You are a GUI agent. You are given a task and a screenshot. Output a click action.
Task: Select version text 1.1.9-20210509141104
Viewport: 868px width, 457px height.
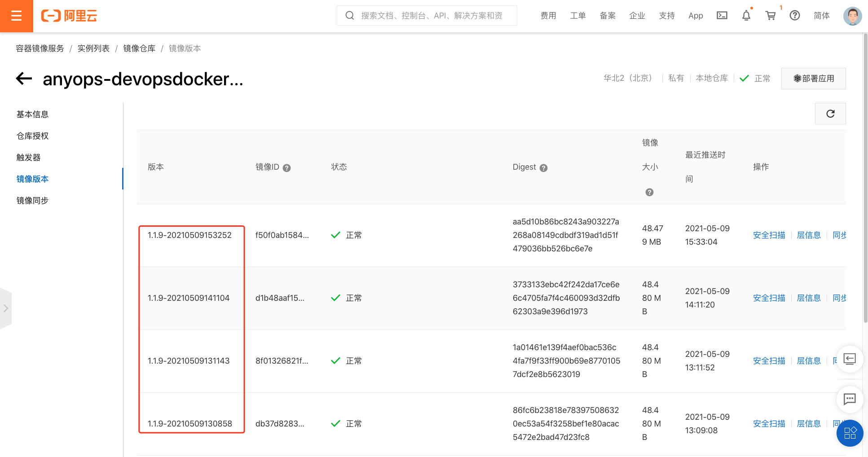click(x=189, y=298)
